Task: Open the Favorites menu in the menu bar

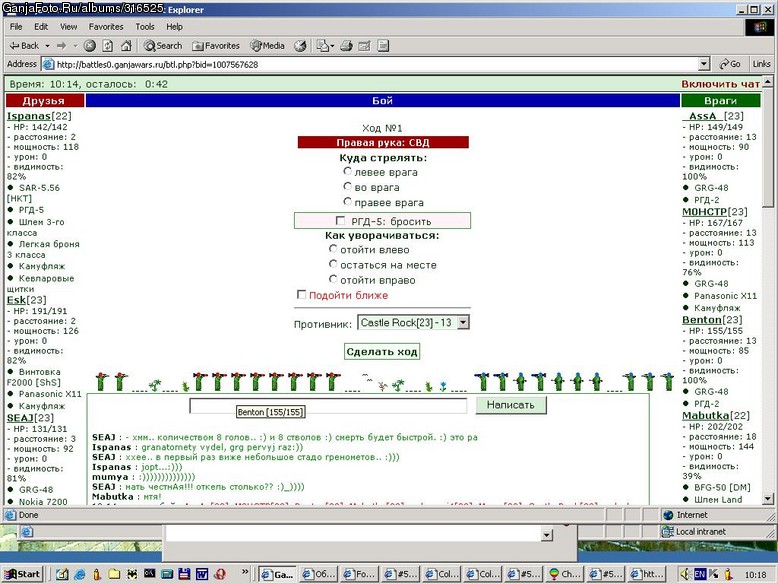Action: click(106, 27)
